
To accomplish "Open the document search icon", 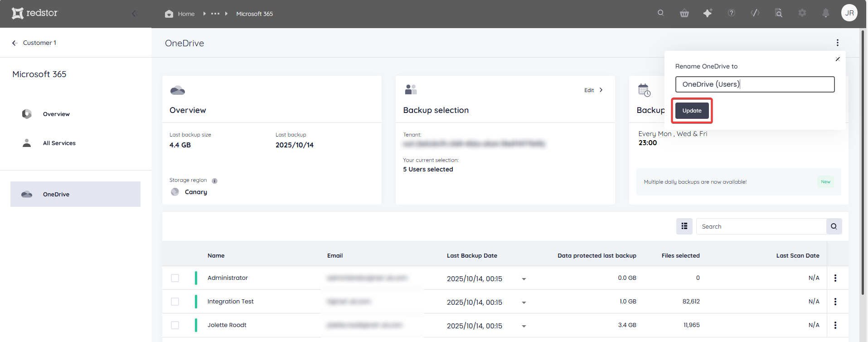I will point(779,13).
